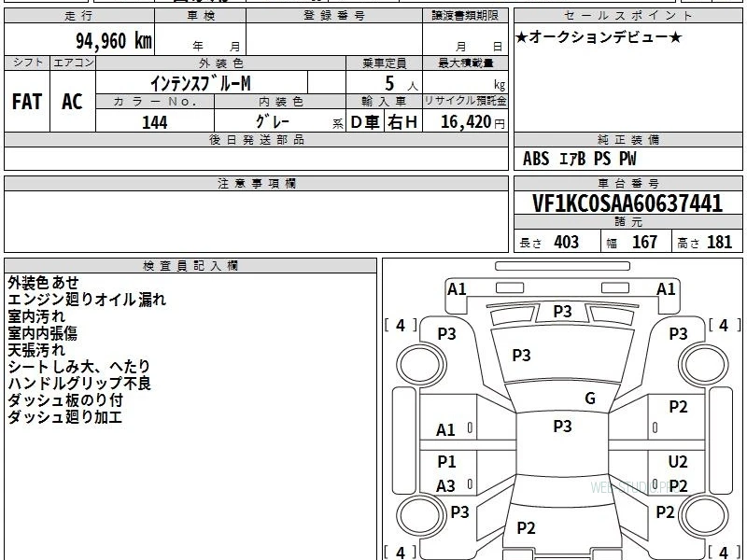747x560 pixels.
Task: Select the A3 damage mark
Action: [x=446, y=486]
